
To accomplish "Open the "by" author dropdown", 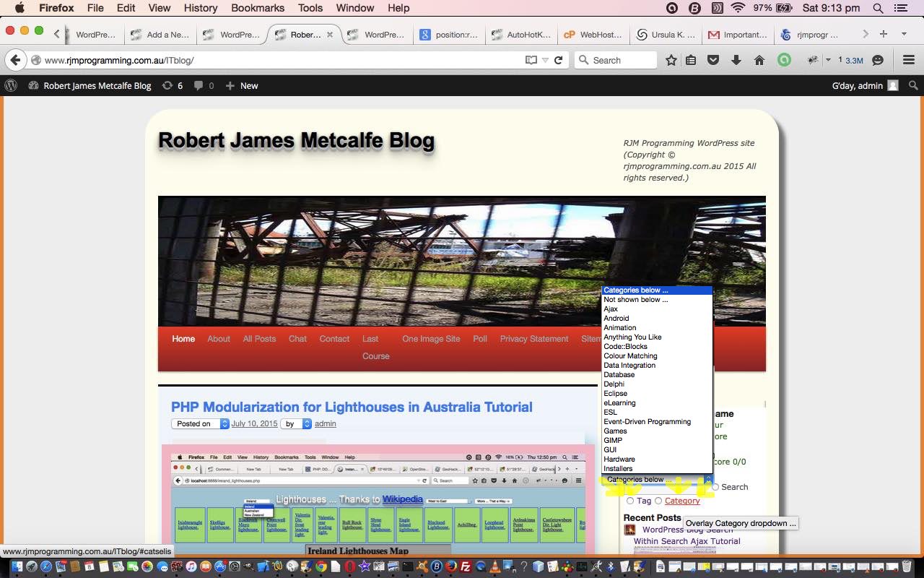I will pos(296,424).
